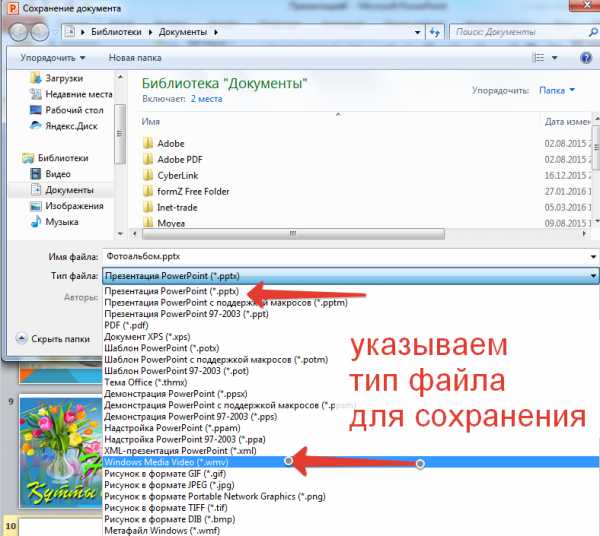Open the Папка arrange-by dropdown
The width and height of the screenshot is (600, 536).
coord(557,91)
